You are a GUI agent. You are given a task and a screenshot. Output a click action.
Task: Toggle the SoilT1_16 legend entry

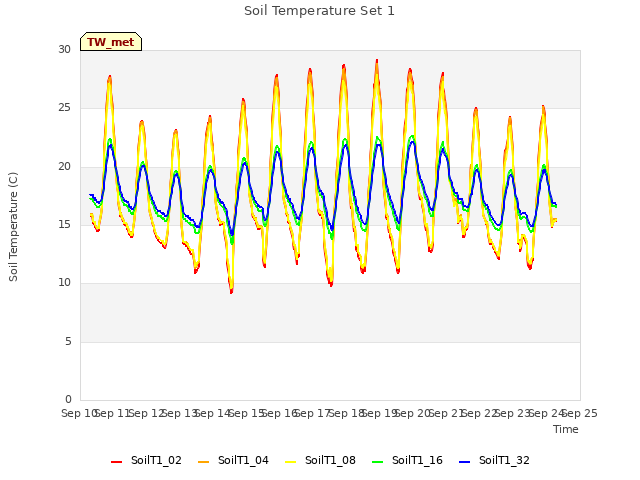tap(407, 460)
